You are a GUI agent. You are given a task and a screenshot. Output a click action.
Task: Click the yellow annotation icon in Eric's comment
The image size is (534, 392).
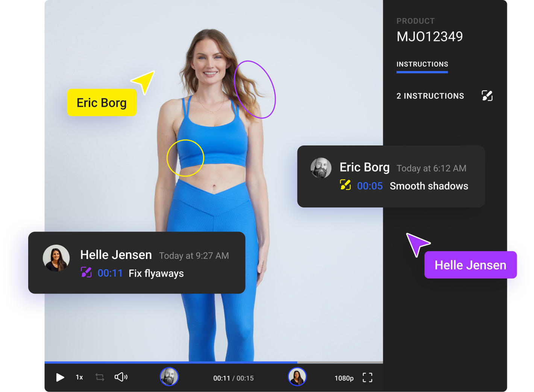[345, 185]
